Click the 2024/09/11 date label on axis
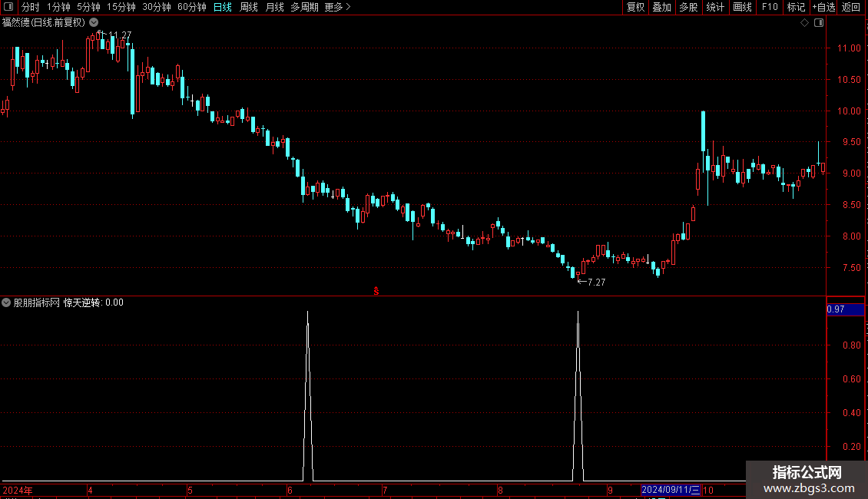 (x=671, y=490)
